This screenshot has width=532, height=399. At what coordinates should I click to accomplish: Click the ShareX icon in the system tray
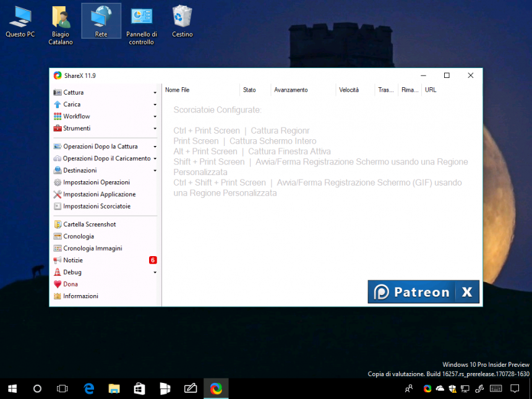[x=427, y=388]
